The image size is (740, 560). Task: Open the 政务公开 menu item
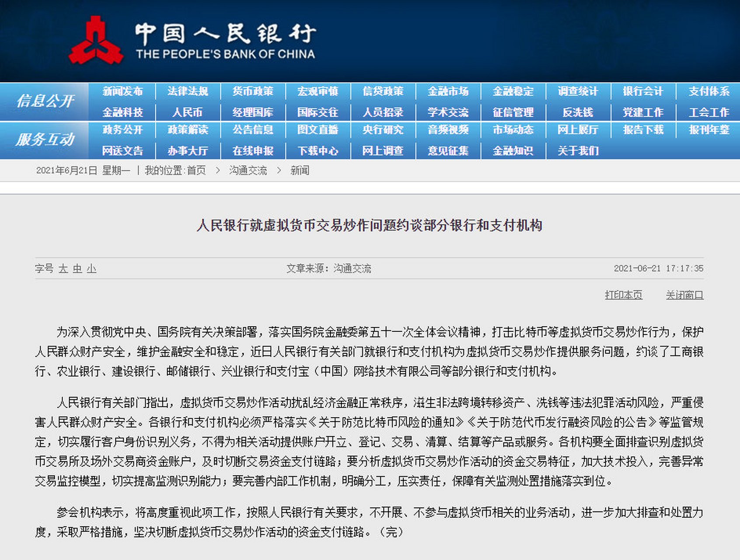coord(122,130)
